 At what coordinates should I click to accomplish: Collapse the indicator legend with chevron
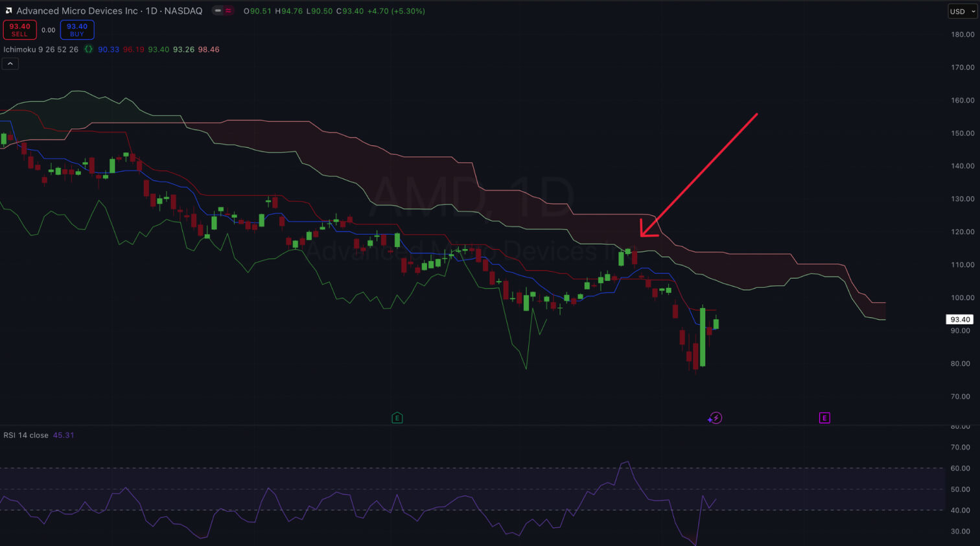pyautogui.click(x=10, y=64)
